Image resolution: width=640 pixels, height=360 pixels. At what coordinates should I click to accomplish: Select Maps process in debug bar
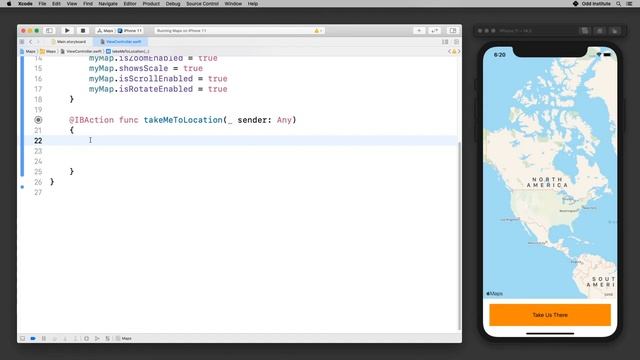[124, 338]
